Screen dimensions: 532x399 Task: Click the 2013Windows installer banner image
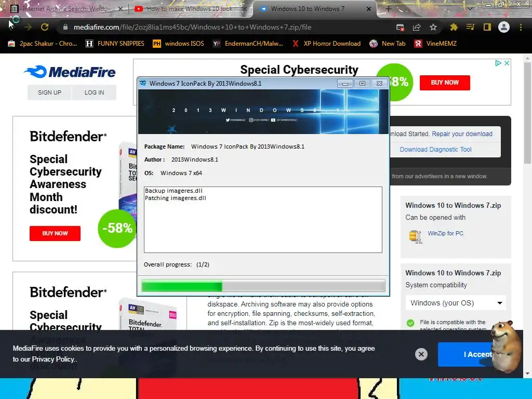(263, 112)
